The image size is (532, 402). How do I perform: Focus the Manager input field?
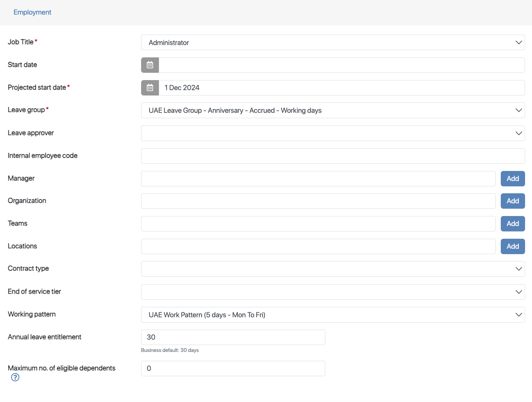click(x=318, y=179)
